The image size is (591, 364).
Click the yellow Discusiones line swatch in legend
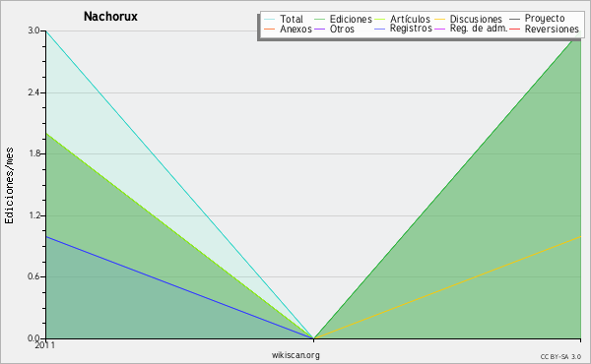(x=440, y=19)
